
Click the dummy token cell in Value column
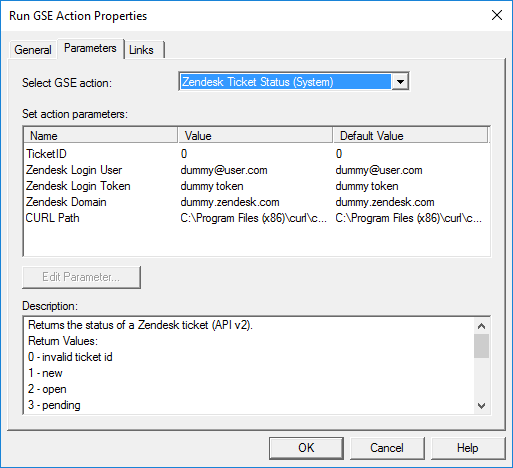(212, 186)
